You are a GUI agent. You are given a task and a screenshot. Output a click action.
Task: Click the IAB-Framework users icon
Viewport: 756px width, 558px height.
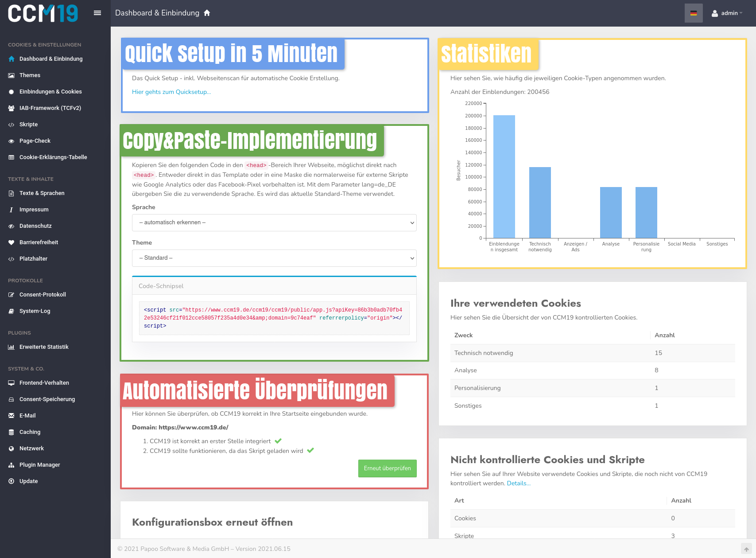tap(12, 108)
